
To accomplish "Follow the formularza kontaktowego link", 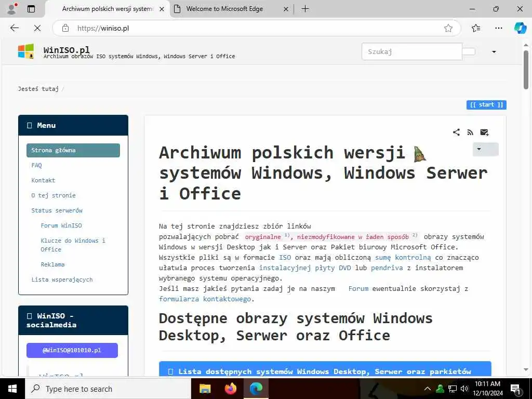I will [205, 299].
